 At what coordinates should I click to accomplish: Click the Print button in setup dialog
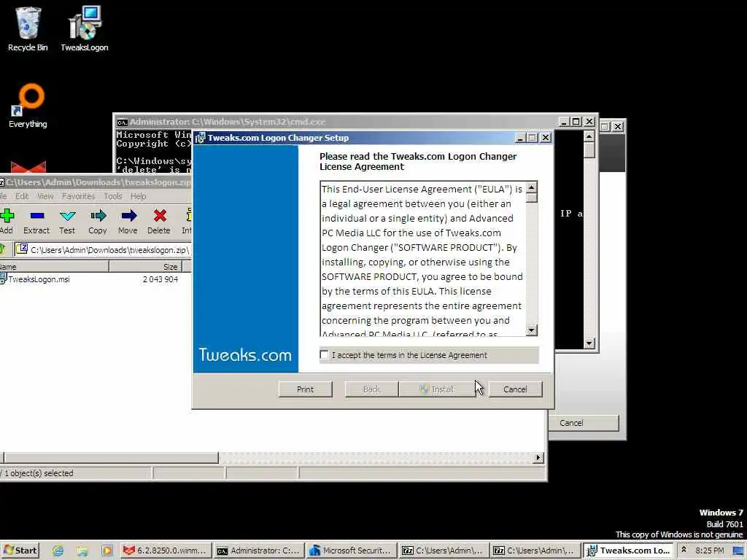click(x=306, y=389)
